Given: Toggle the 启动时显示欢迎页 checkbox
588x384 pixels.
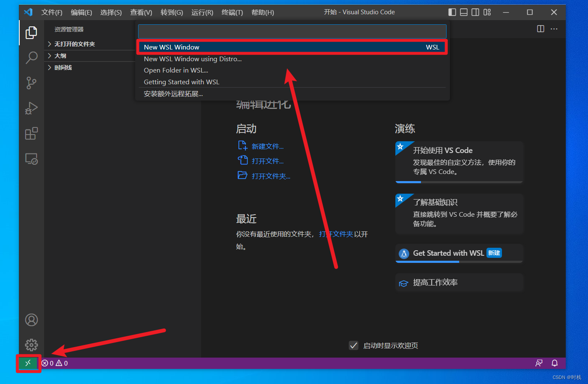Looking at the screenshot, I should pos(354,345).
